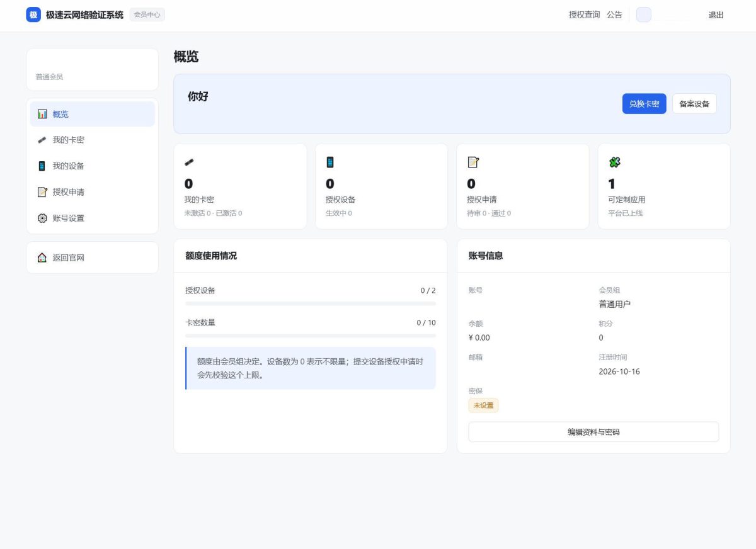This screenshot has width=756, height=549.
Task: Click the notepad icon in 授权申请 stat card
Action: (x=473, y=162)
